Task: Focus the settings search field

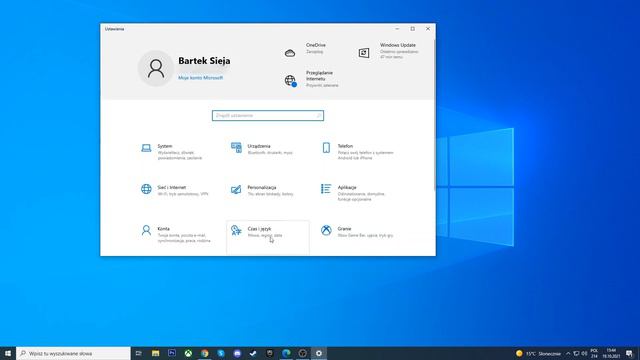Action: click(268, 116)
